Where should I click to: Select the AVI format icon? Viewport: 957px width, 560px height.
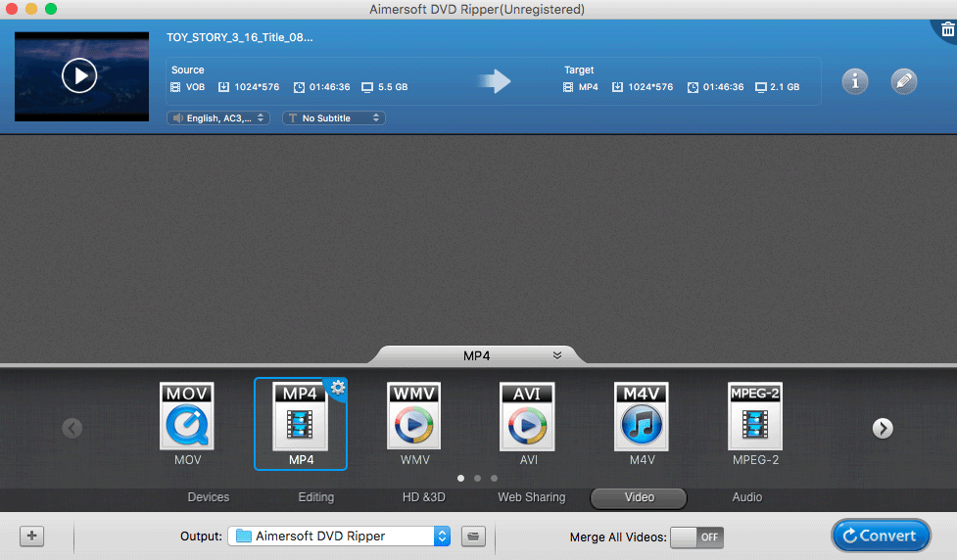(527, 417)
